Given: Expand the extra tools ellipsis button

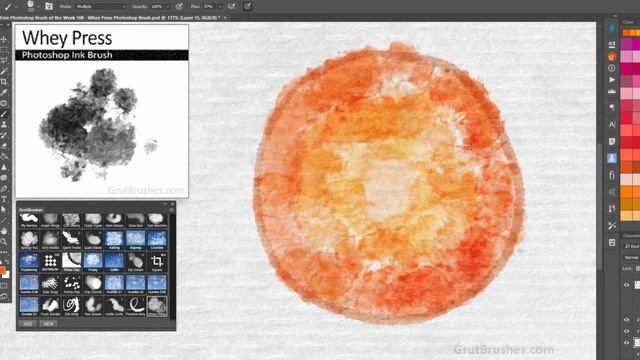Looking at the screenshot, I should click(4, 252).
